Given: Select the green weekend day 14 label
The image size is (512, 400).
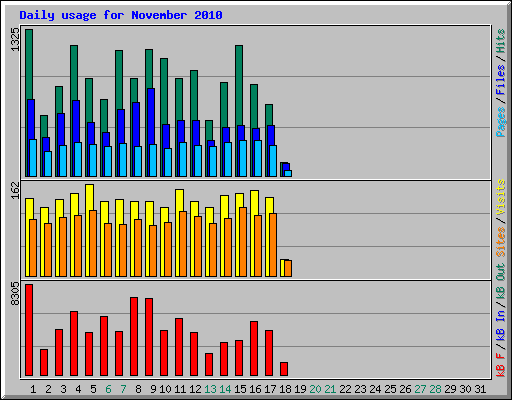Looking at the screenshot, I should tap(225, 389).
